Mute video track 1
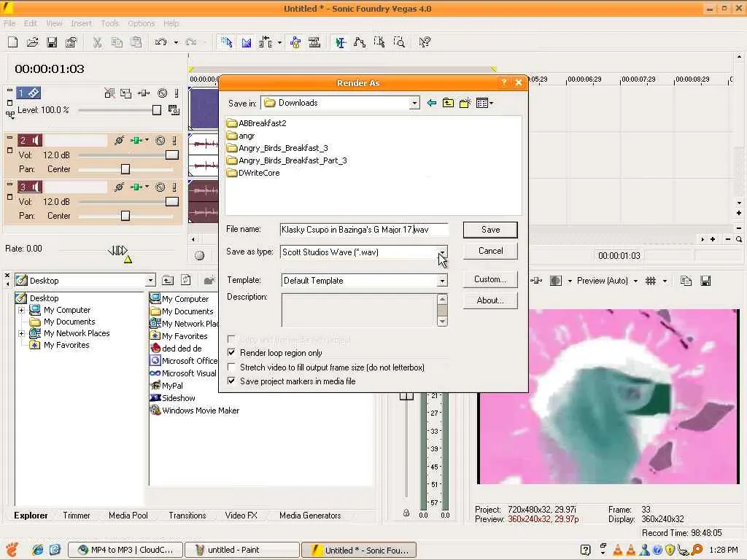747x560 pixels. pyautogui.click(x=163, y=93)
